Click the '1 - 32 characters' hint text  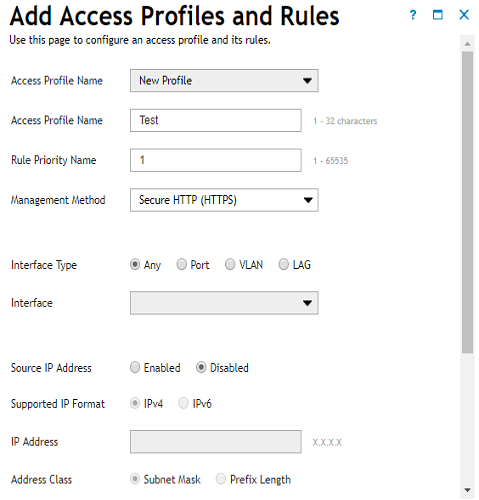coord(345,121)
